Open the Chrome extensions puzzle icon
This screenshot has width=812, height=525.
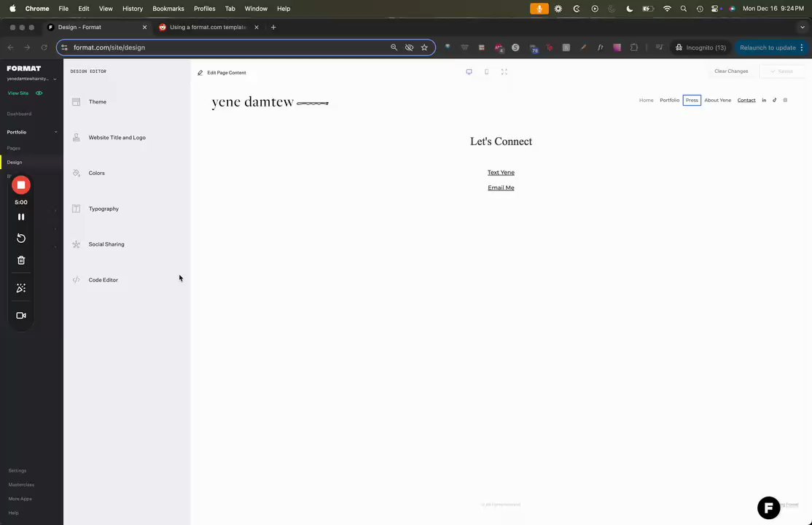click(634, 47)
